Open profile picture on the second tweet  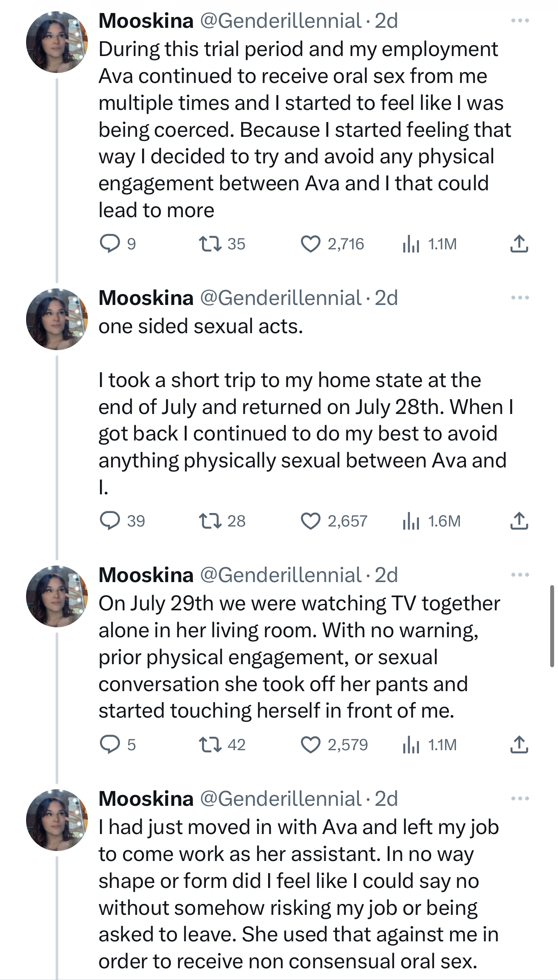pos(57,319)
